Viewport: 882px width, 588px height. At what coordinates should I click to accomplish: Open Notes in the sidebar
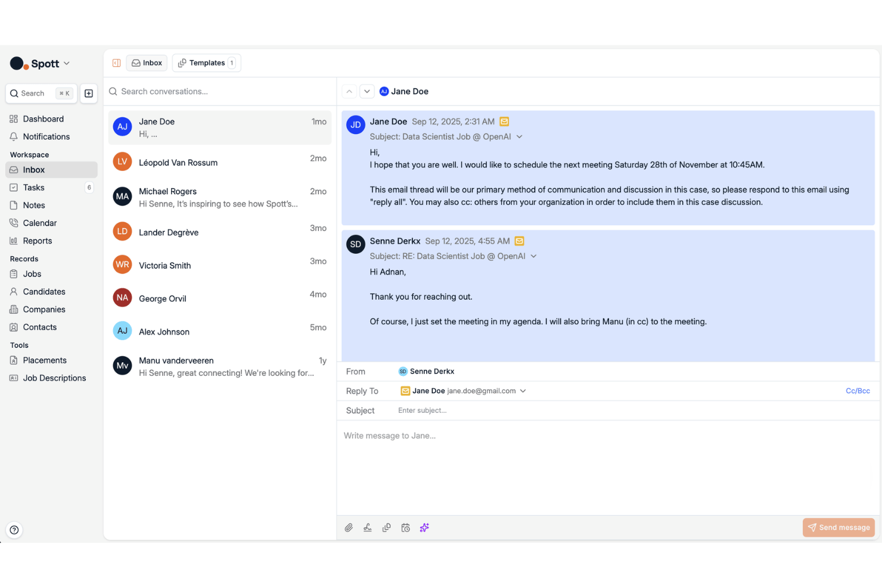pyautogui.click(x=51, y=206)
